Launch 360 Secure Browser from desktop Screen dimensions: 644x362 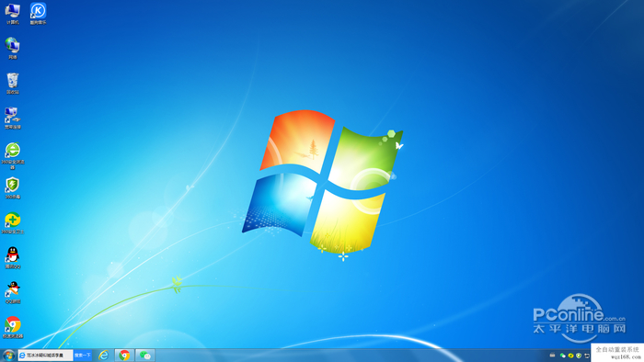click(x=12, y=155)
